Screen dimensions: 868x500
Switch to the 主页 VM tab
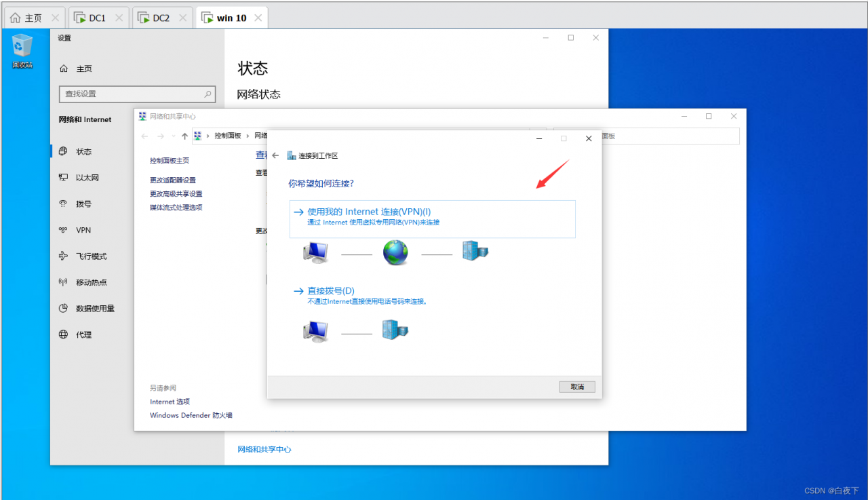coord(35,18)
